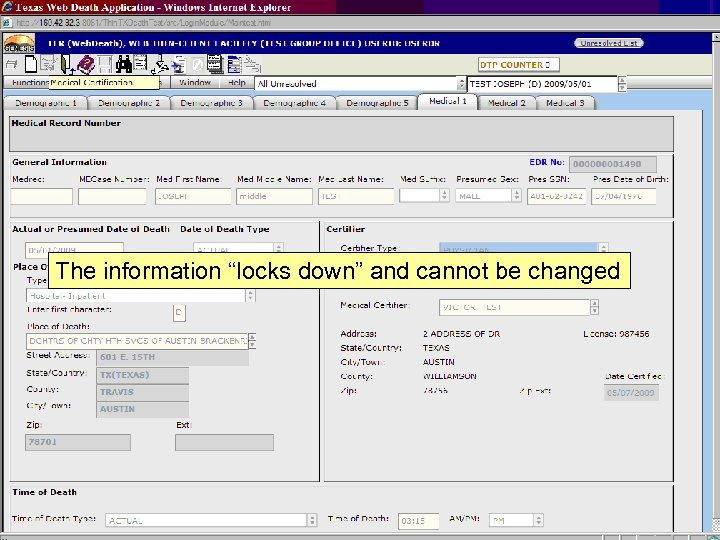This screenshot has height=540, width=720.
Task: Click the Unresolved List button
Action: pyautogui.click(x=609, y=43)
